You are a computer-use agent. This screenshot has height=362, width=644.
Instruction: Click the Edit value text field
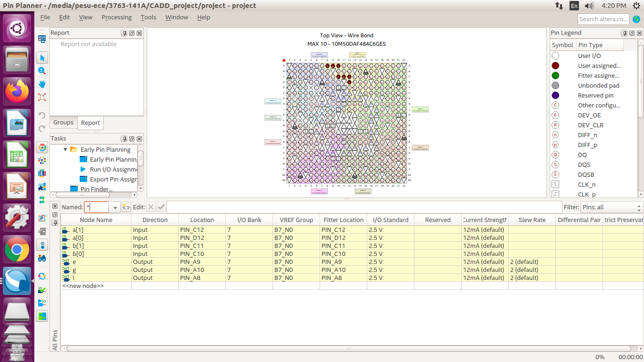pos(363,207)
